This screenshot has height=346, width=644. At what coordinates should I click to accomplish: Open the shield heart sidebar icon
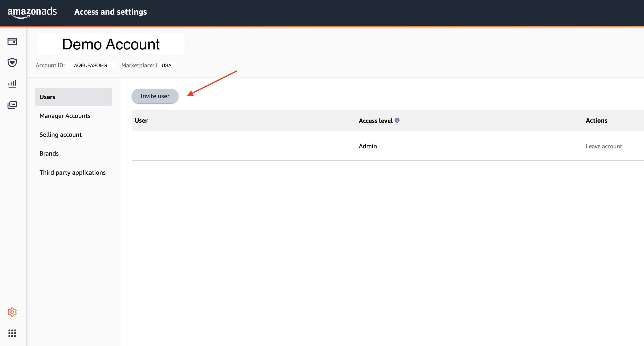pos(12,63)
